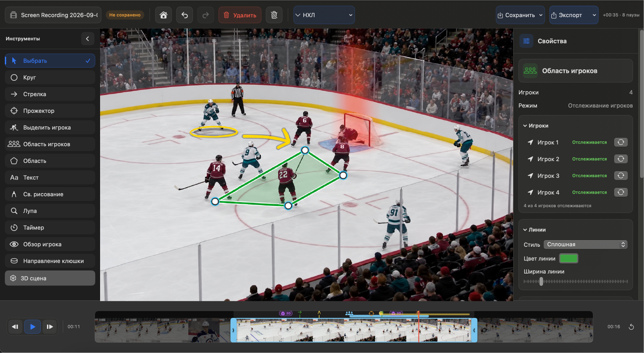Step forward one frame
The height and width of the screenshot is (353, 644).
50,327
